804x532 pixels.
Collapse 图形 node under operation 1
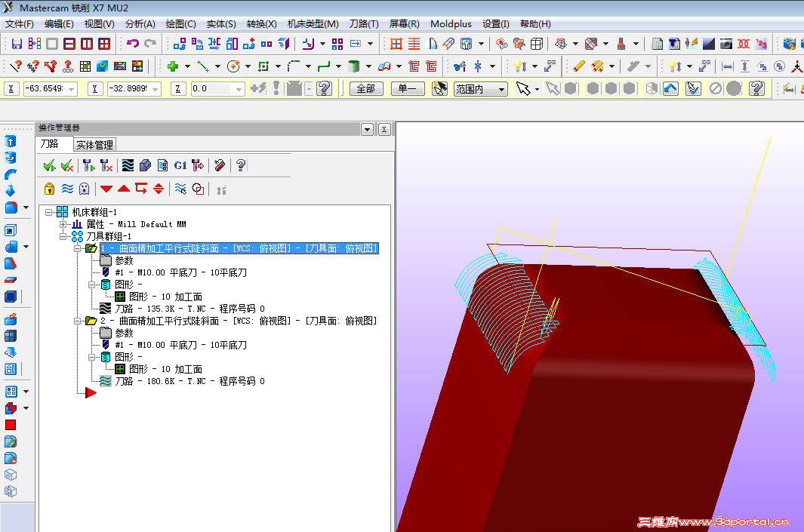pyautogui.click(x=91, y=284)
